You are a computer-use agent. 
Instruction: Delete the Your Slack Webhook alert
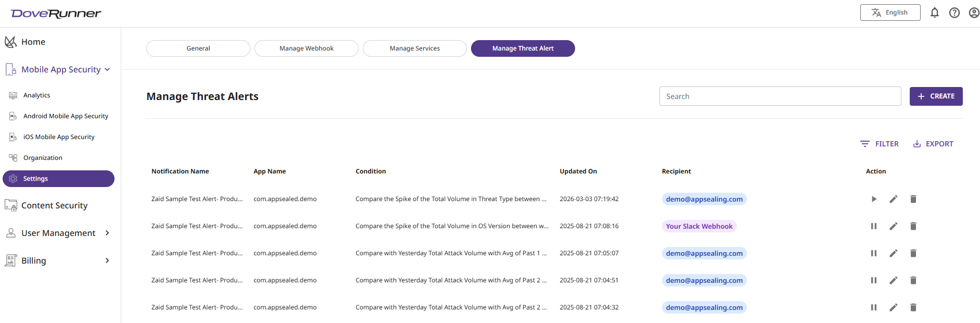click(x=913, y=226)
